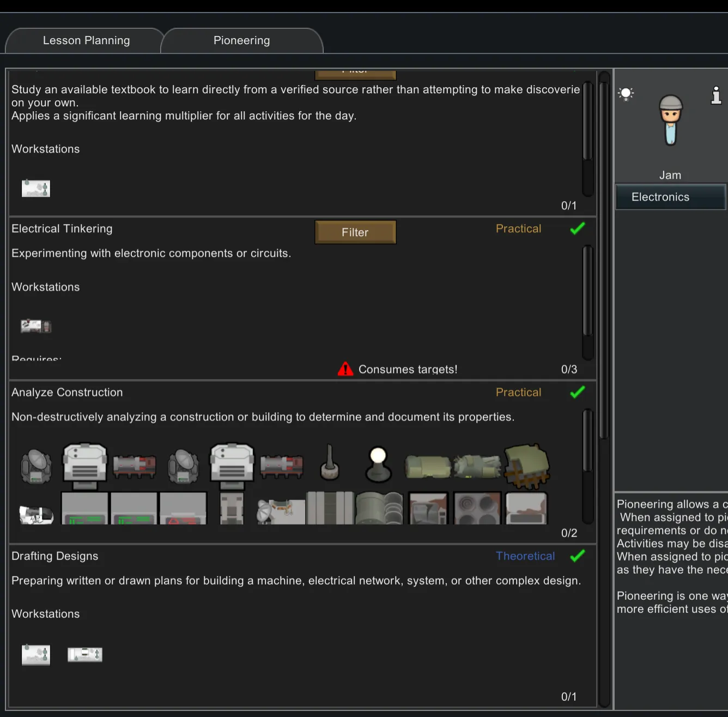Click the olive tent-covered crate icon
The width and height of the screenshot is (728, 717).
tap(527, 465)
